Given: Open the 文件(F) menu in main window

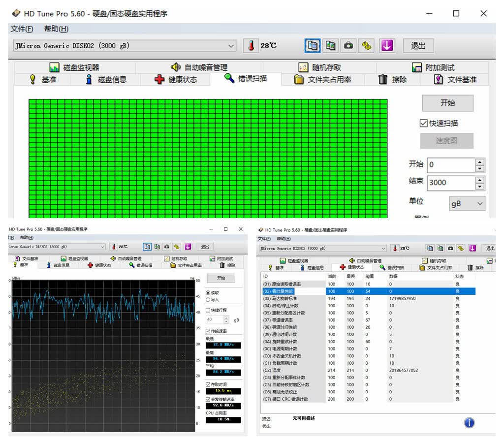Looking at the screenshot, I should pos(22,29).
